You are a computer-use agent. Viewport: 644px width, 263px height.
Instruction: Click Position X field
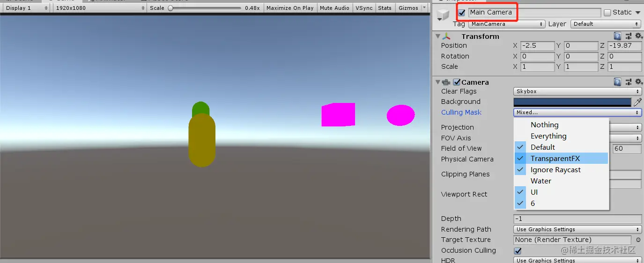537,46
